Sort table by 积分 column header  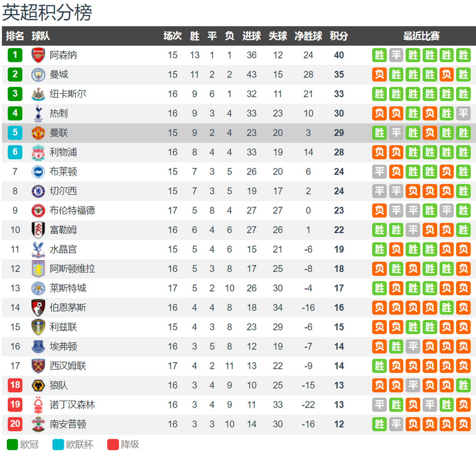(x=339, y=36)
